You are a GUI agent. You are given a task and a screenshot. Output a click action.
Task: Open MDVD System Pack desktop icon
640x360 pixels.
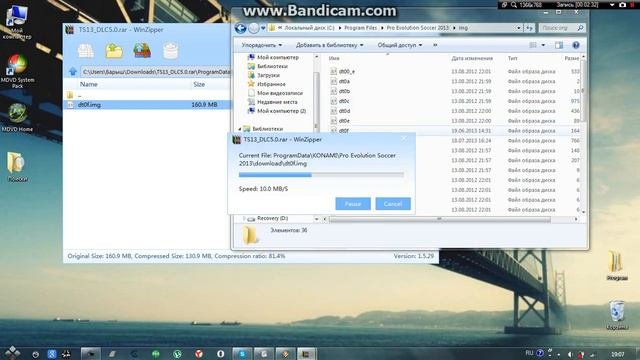point(17,71)
